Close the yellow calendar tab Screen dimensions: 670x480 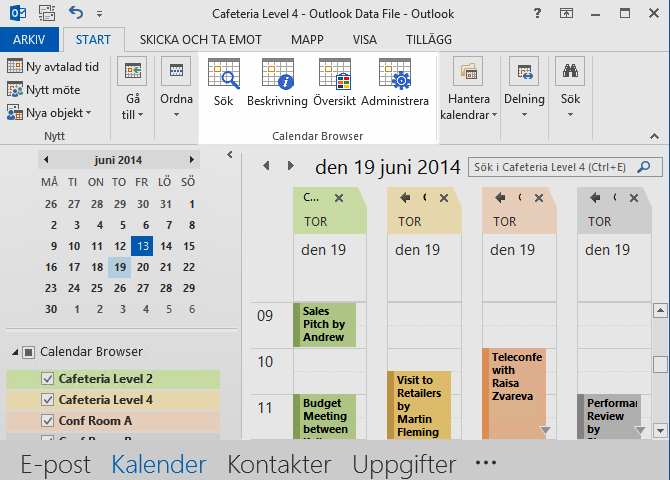[x=444, y=198]
